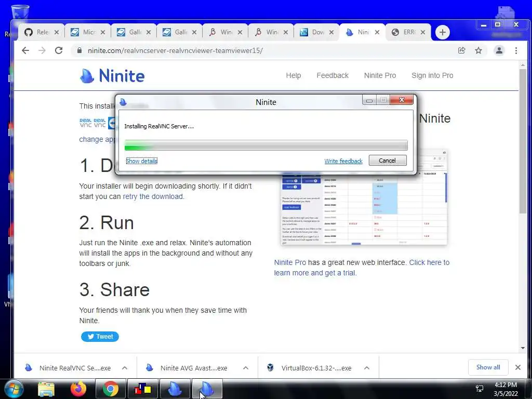Click the Ninite logo on webpage
Screen dimensions: 532x399
pyautogui.click(x=112, y=76)
